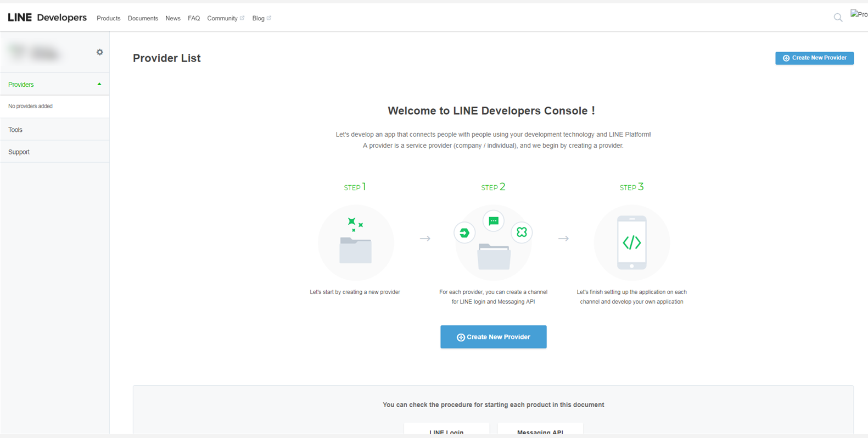
Task: Click the Community external link icon
Action: 242,18
